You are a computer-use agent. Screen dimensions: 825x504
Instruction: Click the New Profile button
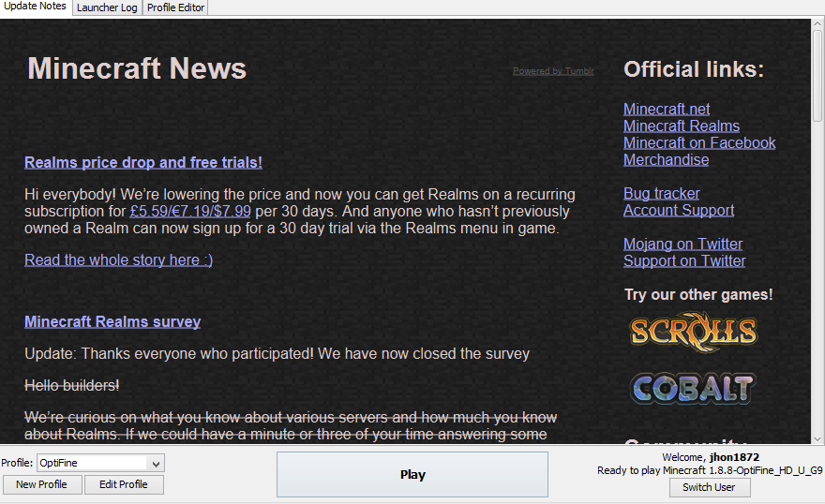pyautogui.click(x=42, y=484)
